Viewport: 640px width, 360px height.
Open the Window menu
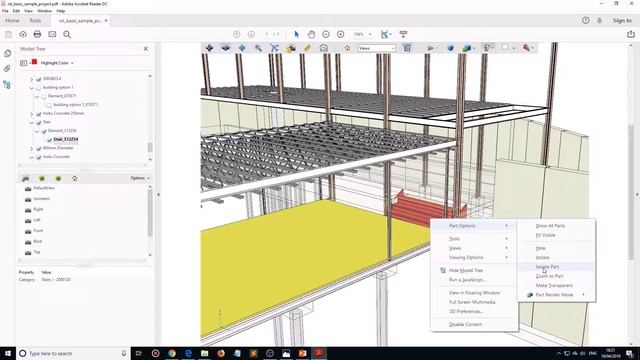tap(44, 11)
